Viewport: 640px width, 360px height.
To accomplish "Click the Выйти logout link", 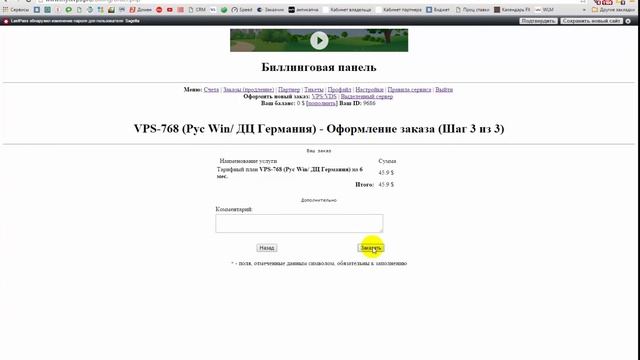I will pos(444,89).
